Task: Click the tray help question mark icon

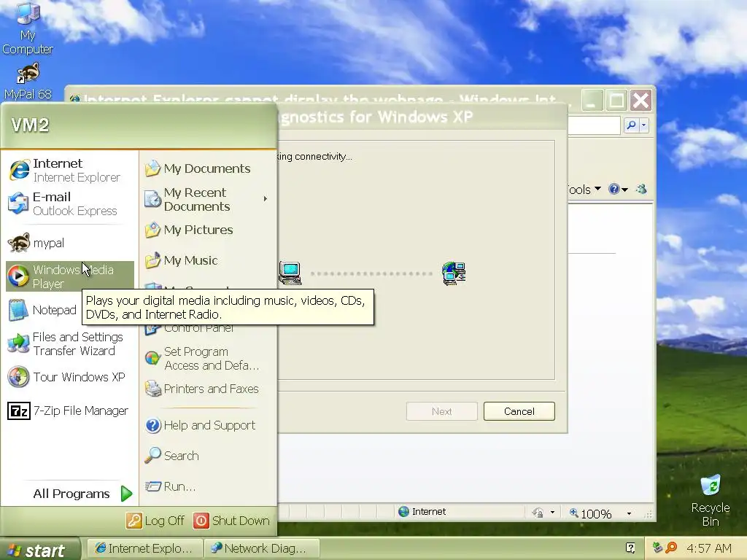Action: 630,548
